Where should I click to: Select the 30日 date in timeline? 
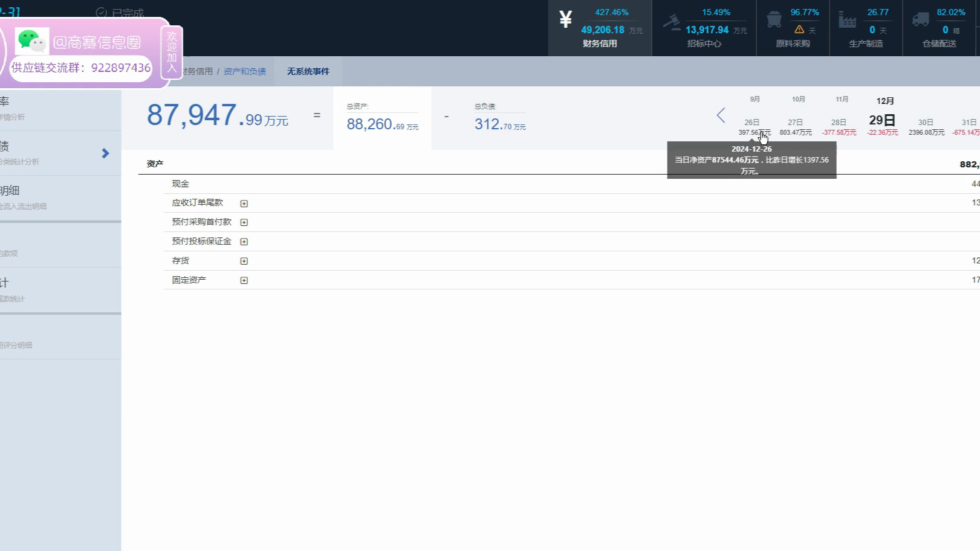click(x=926, y=122)
